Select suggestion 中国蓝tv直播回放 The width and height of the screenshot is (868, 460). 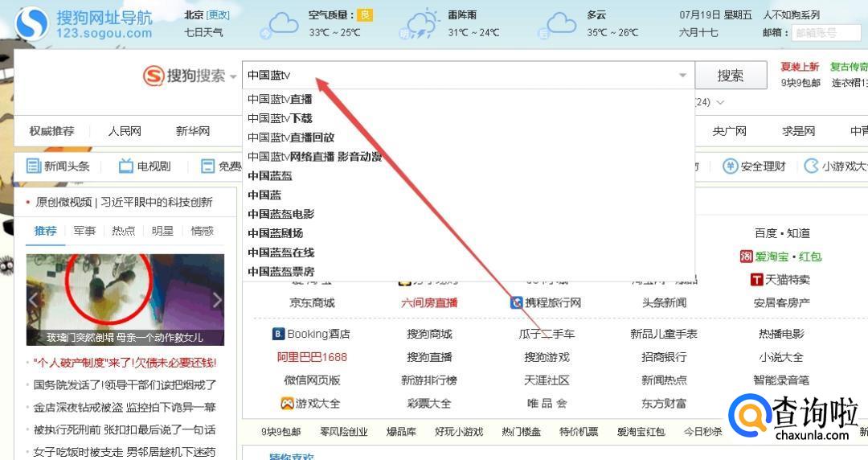[x=291, y=138]
